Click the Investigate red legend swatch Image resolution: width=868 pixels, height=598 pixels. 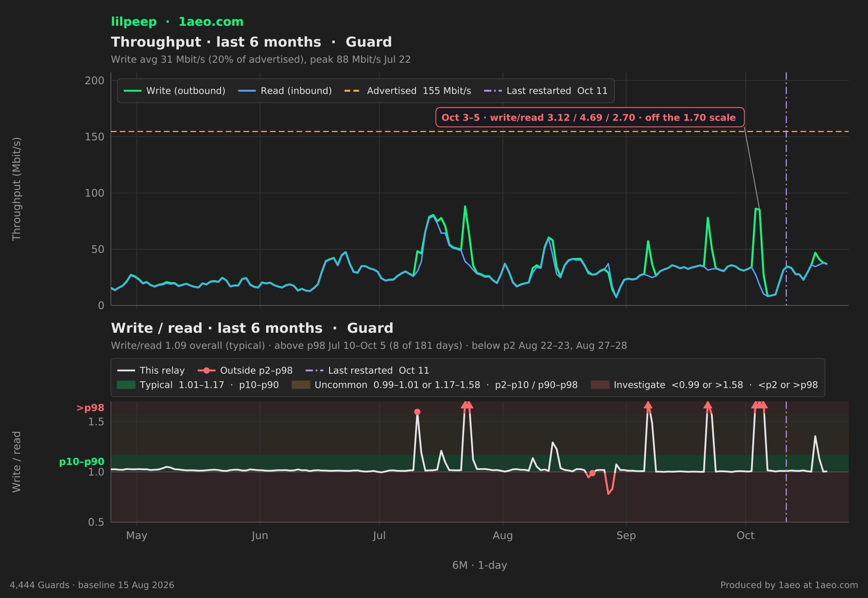[600, 385]
